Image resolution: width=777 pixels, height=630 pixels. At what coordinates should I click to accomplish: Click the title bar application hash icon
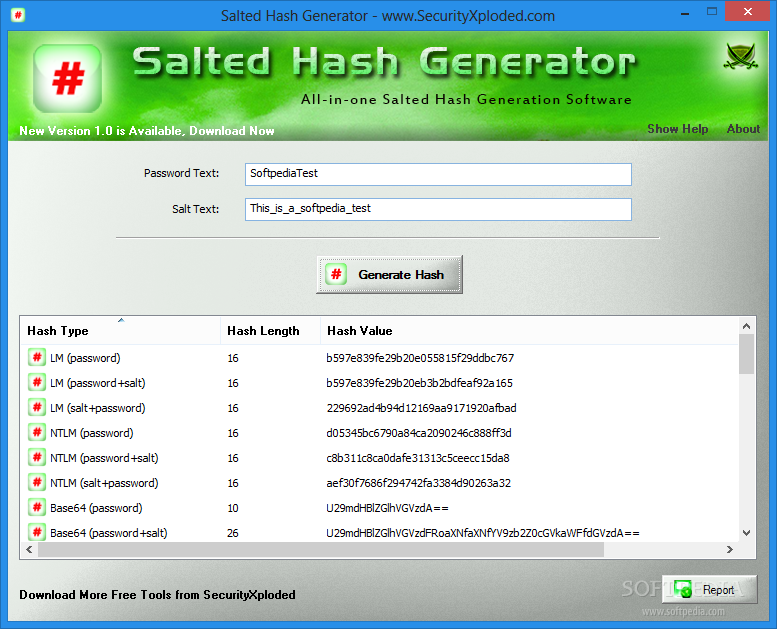pos(18,15)
